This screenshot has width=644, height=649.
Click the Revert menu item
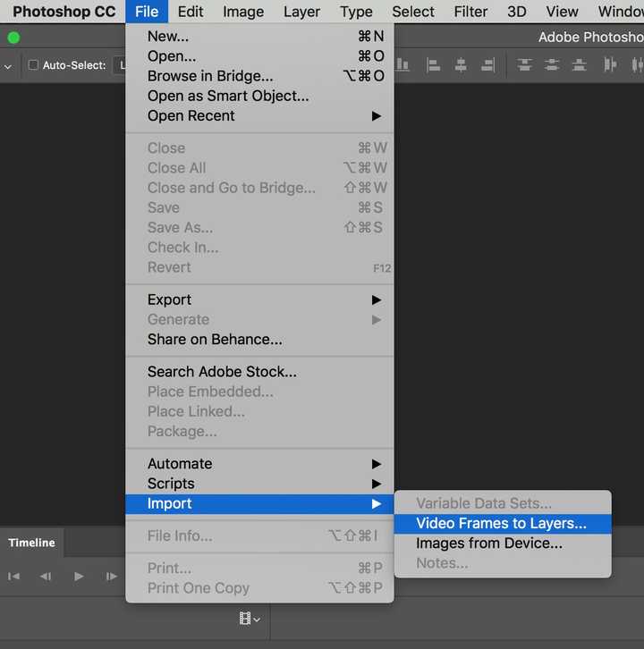click(x=259, y=267)
